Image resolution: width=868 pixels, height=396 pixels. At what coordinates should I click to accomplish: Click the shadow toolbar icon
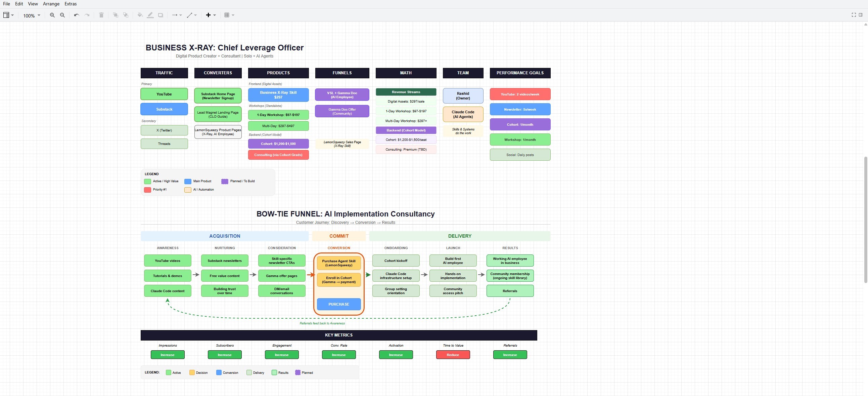(x=161, y=15)
